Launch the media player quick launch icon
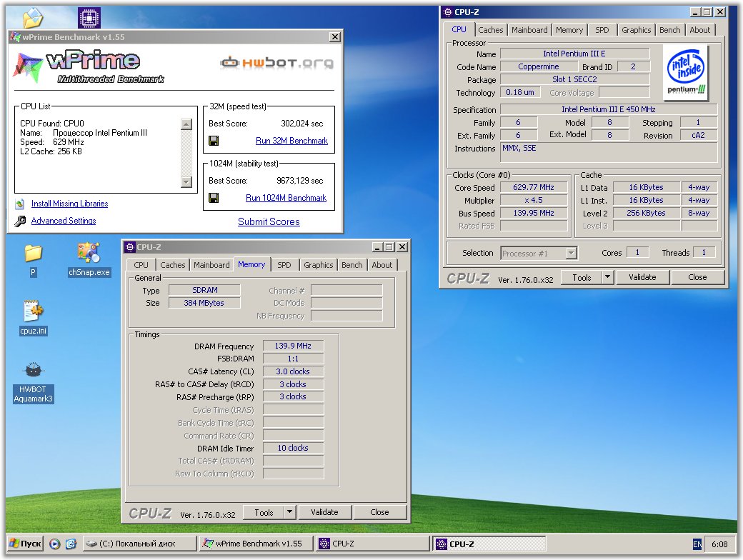743x560 pixels. click(x=54, y=544)
